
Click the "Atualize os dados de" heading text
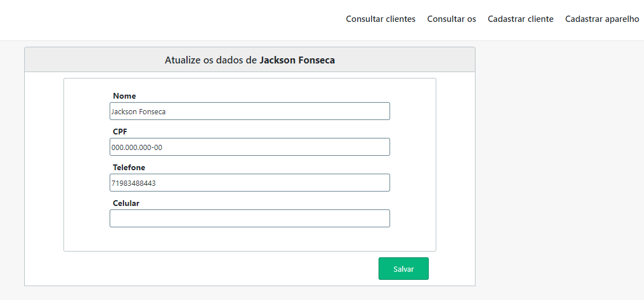click(x=211, y=60)
